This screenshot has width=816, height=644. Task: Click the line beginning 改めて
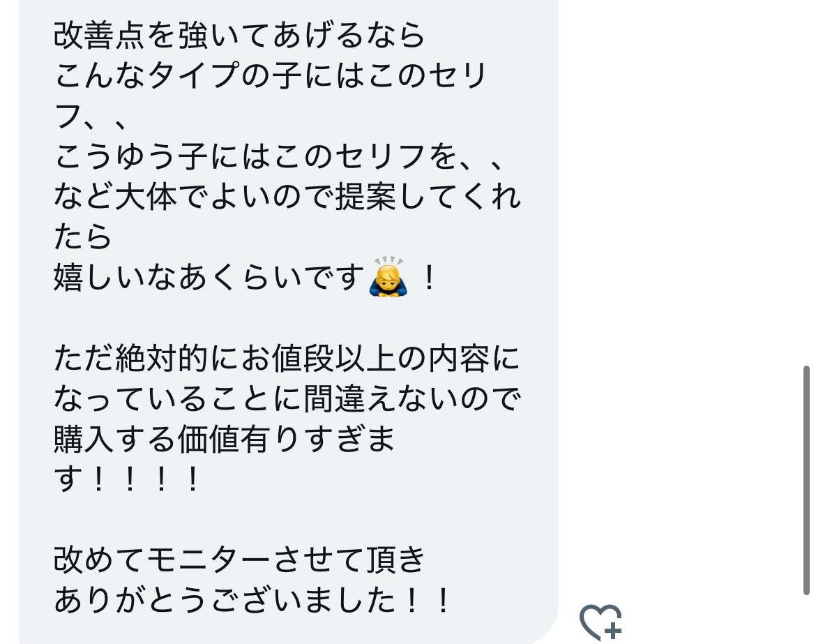[239, 560]
